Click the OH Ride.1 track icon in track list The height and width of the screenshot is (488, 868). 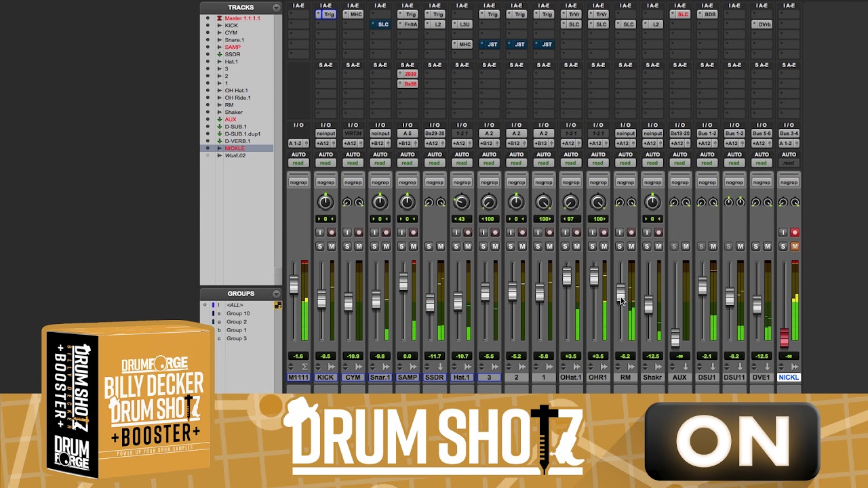click(220, 98)
